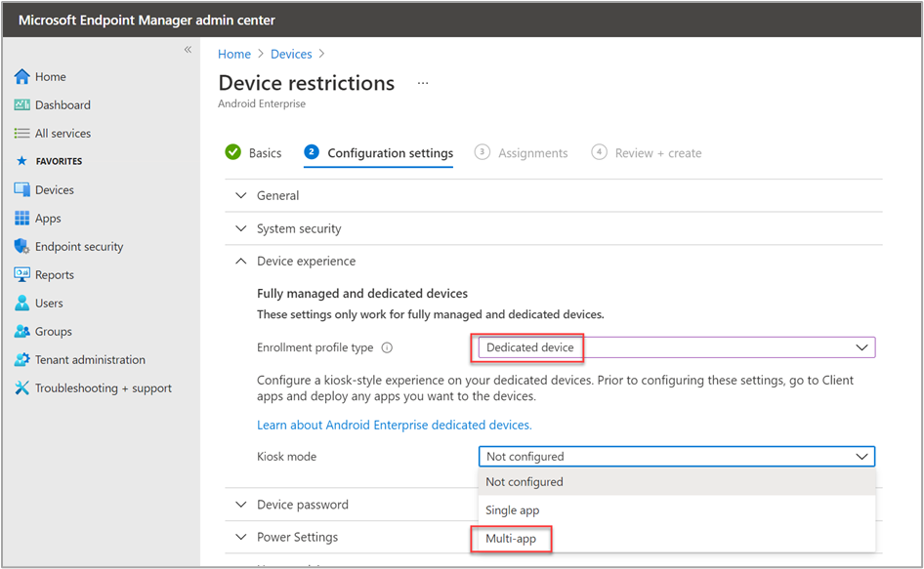
Task: Click the Troubleshooting + support wrench icon
Action: coord(22,387)
